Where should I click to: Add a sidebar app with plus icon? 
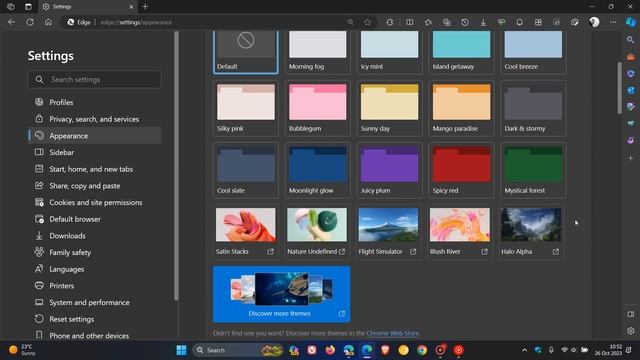631,158
